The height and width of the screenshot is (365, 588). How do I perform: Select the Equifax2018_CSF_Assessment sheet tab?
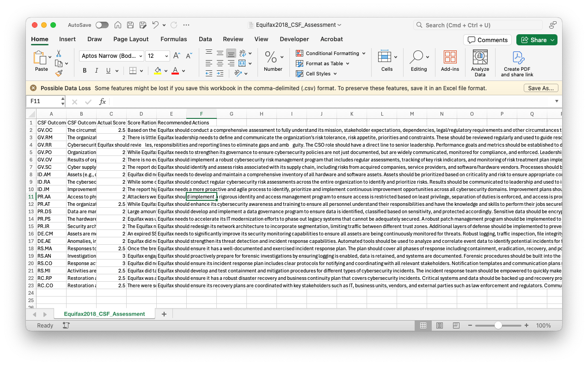pos(104,314)
